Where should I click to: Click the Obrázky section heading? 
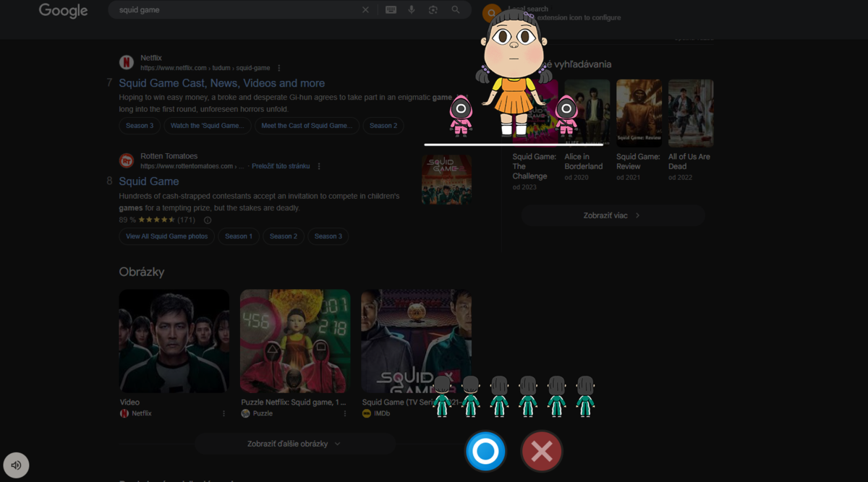[142, 272]
